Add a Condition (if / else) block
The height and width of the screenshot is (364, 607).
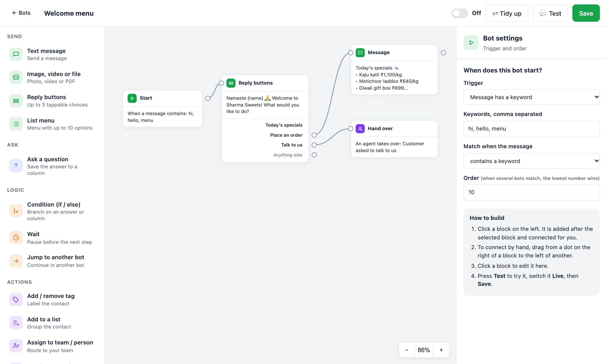point(52,211)
